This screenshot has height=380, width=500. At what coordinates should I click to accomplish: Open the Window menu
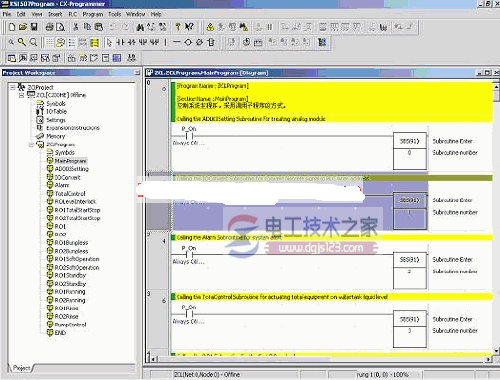[x=135, y=14]
